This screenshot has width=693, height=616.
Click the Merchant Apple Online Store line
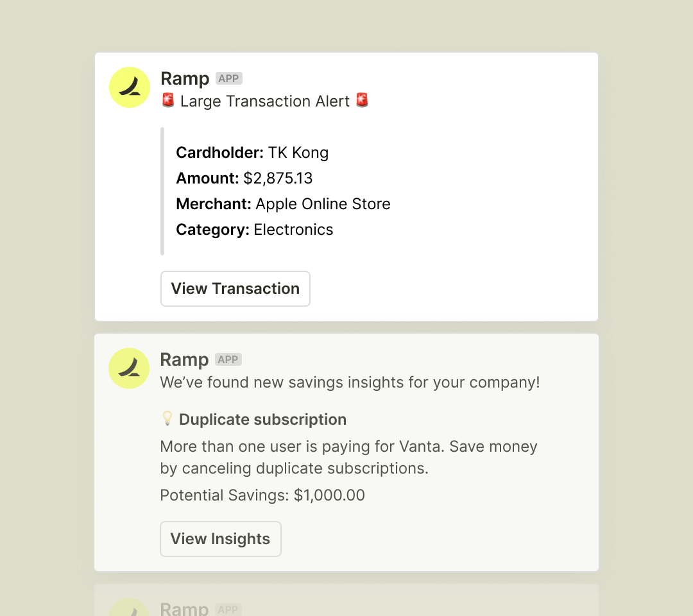[284, 203]
